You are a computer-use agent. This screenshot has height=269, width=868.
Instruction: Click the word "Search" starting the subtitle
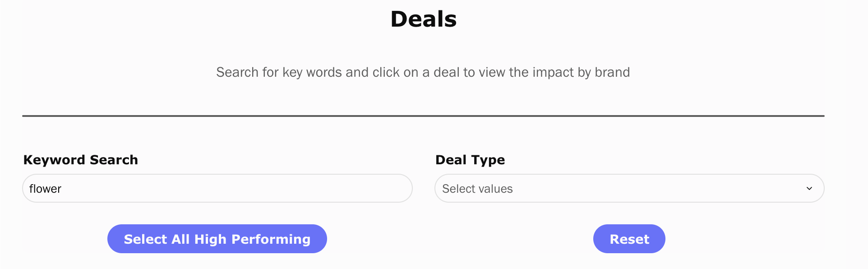point(237,72)
